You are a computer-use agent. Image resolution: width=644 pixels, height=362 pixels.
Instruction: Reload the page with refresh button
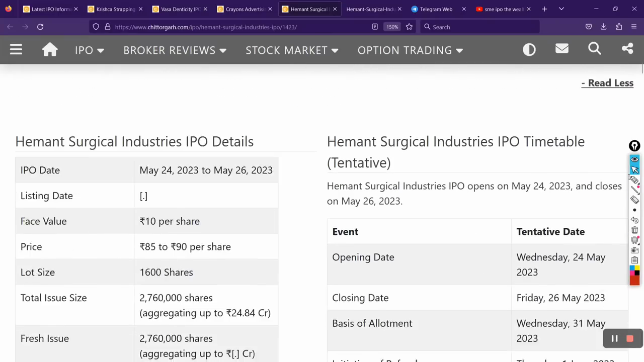point(40,27)
